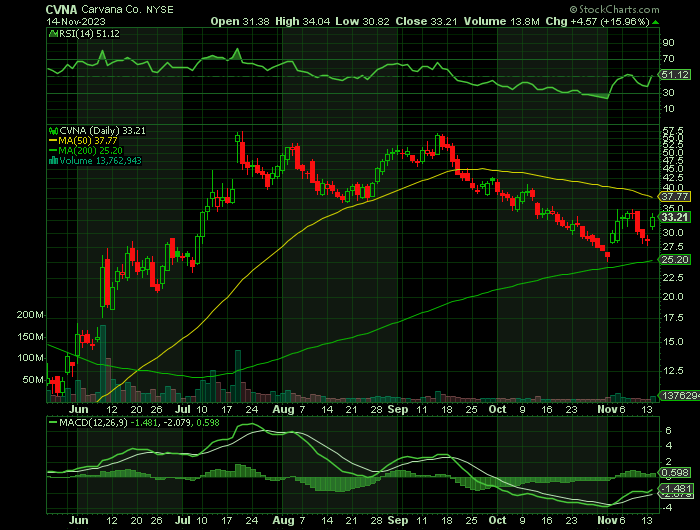Click the volume bars icon in the legend
The width and height of the screenshot is (700, 530).
click(53, 161)
